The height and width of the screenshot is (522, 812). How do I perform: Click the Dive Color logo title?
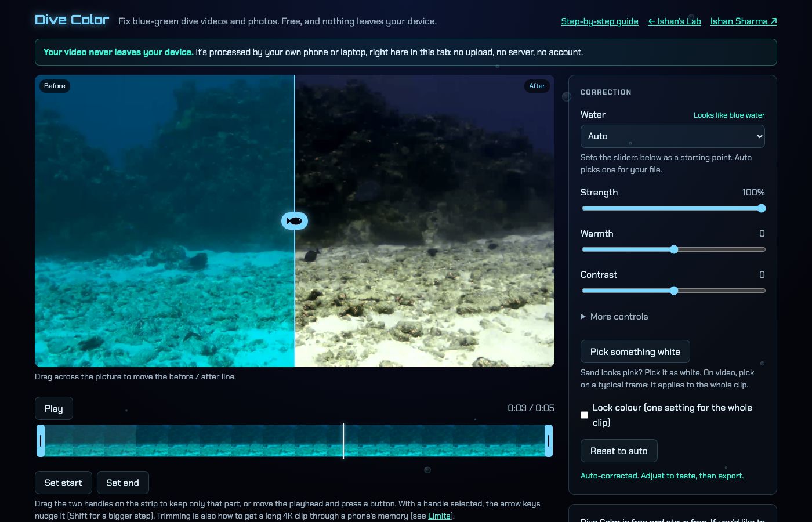pos(72,20)
